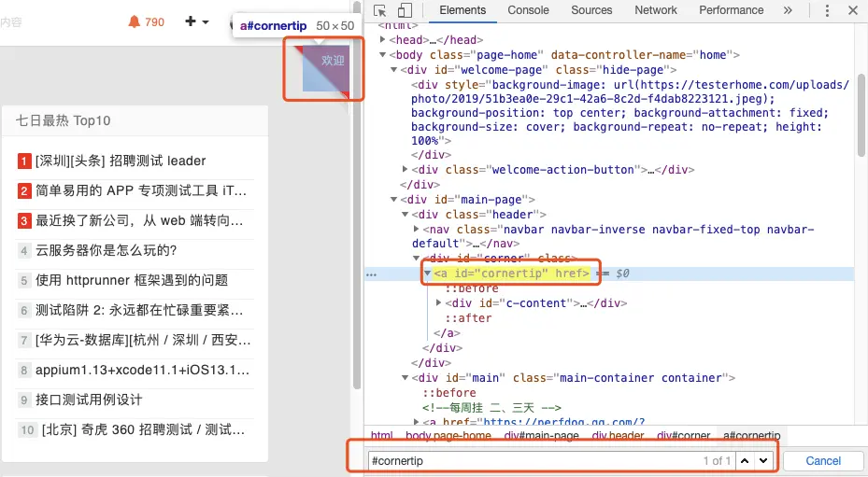868x477 pixels.
Task: Open post '最近换了新公司，从 web 端转向'
Action: click(139, 221)
